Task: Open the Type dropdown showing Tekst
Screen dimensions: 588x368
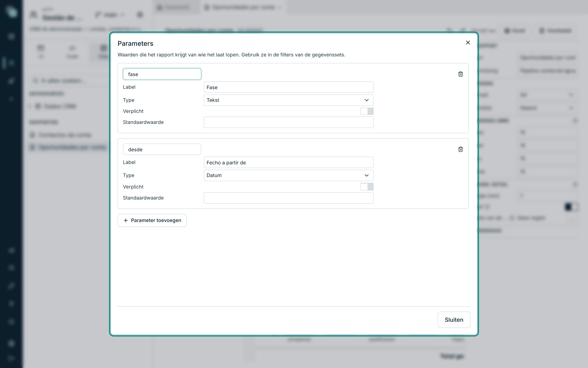Action: coord(288,100)
